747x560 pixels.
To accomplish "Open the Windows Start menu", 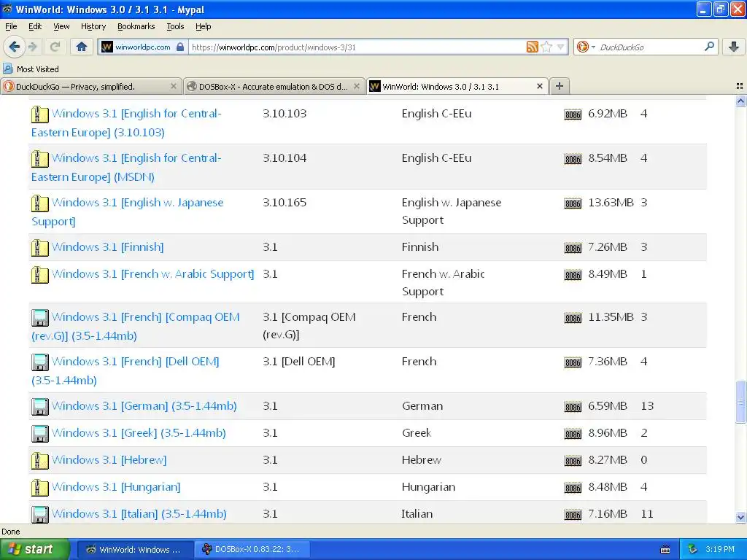I will tap(35, 549).
